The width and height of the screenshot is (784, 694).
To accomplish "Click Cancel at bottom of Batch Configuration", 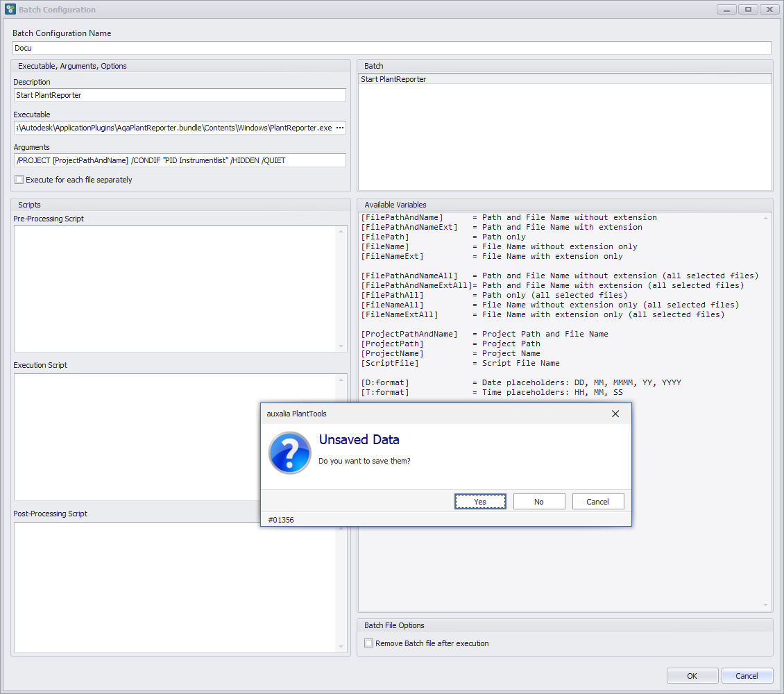I will (x=747, y=676).
